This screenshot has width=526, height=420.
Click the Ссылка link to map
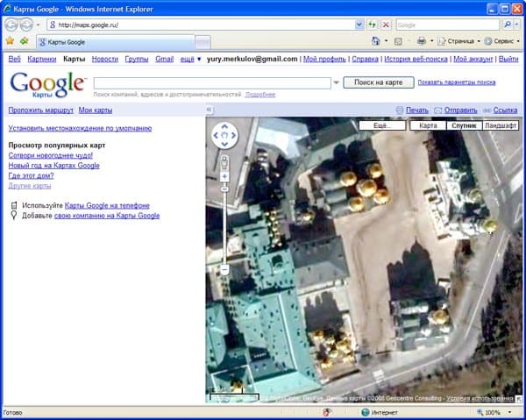[505, 110]
